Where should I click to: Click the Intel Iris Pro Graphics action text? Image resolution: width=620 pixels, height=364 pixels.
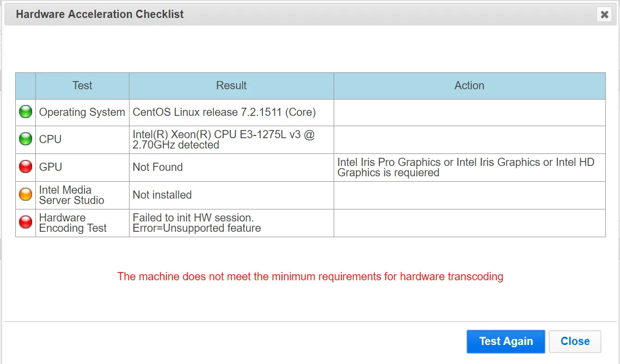tap(466, 167)
